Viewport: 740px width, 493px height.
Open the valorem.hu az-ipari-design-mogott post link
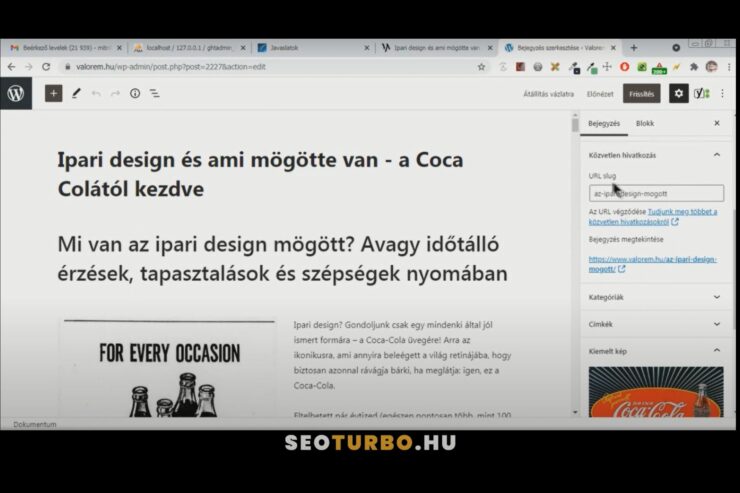(x=653, y=264)
